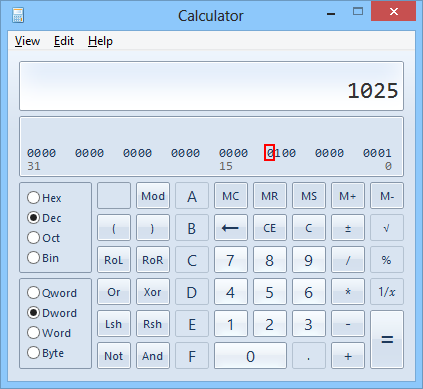Image resolution: width=423 pixels, height=389 pixels.
Task: Click the plus button
Action: 348,356
